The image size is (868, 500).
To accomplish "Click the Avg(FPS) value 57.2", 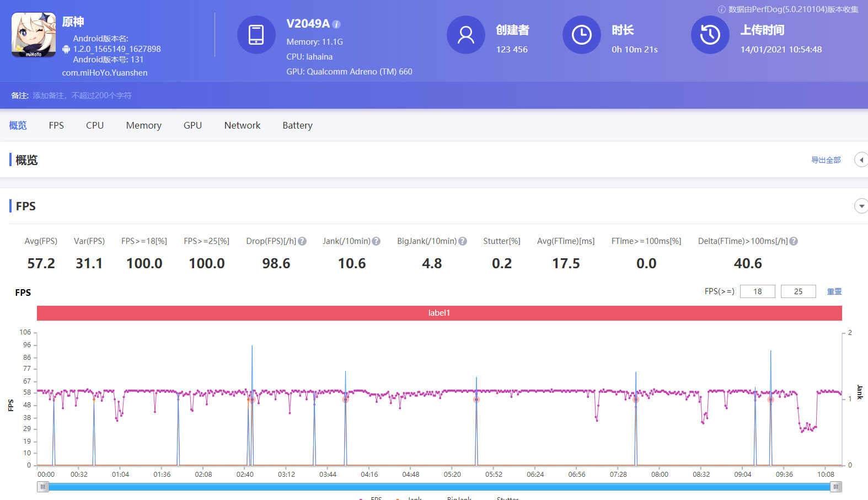I will coord(41,264).
